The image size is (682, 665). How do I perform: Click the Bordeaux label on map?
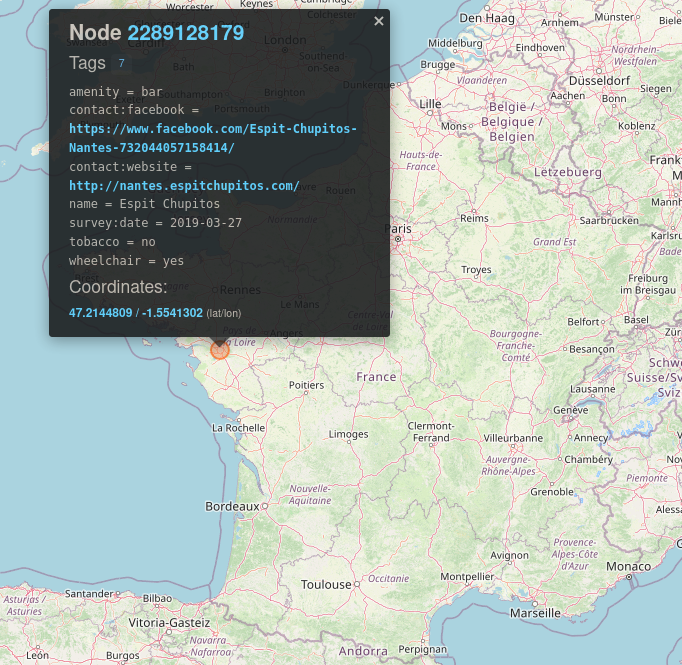232,507
